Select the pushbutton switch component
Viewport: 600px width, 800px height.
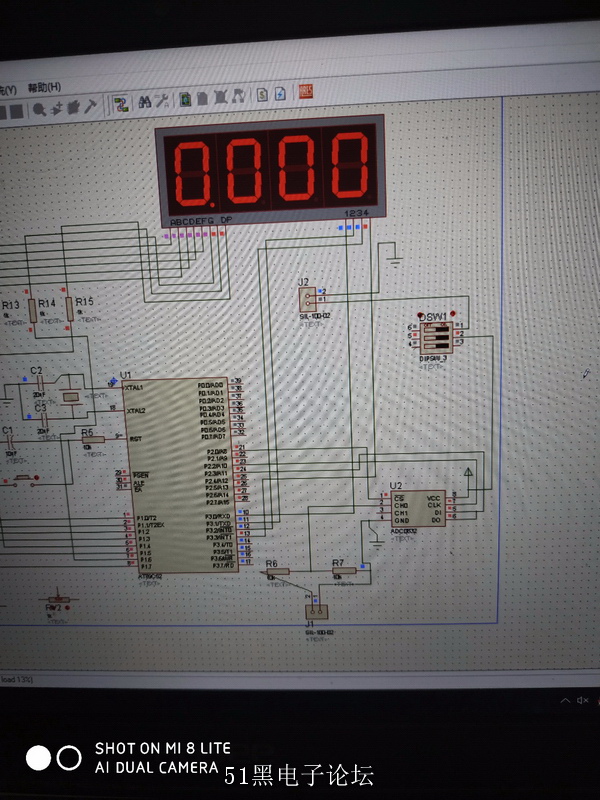pos(21,479)
